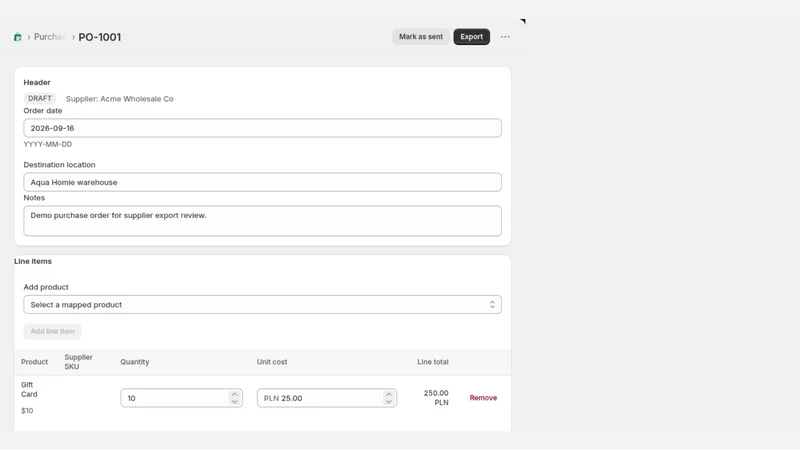This screenshot has height=450, width=800.
Task: Click the PO-1001 page title
Action: tap(99, 37)
